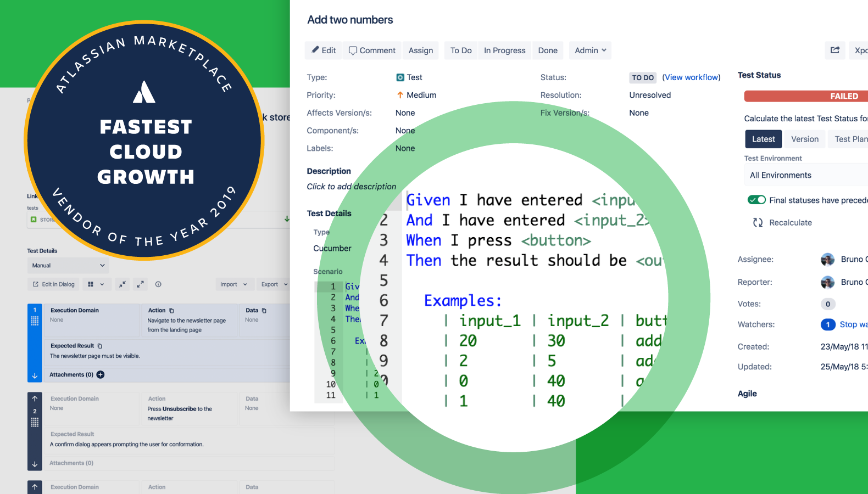Select the Latest tab in Test Status
This screenshot has height=494, width=868.
click(x=763, y=139)
